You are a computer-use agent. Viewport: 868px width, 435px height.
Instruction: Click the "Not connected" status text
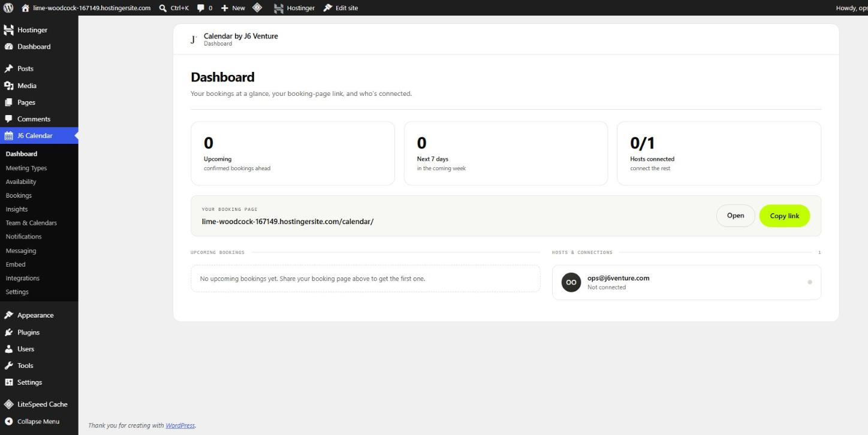coord(607,288)
